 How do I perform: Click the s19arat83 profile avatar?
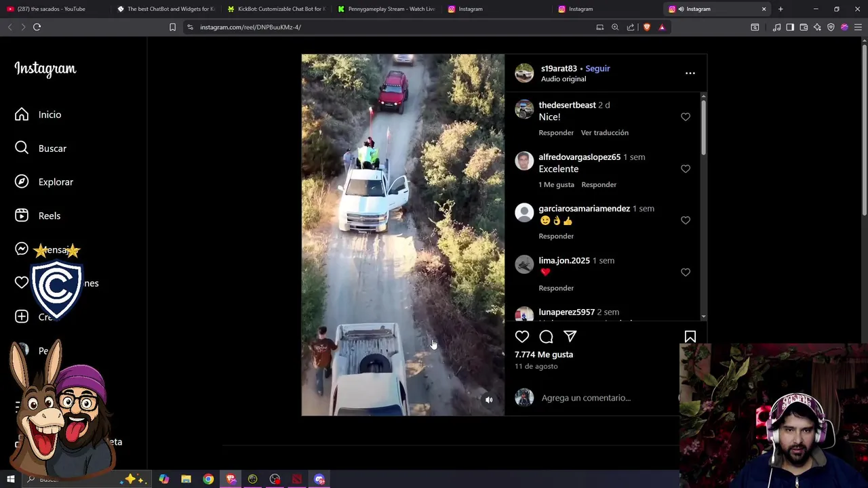[524, 73]
